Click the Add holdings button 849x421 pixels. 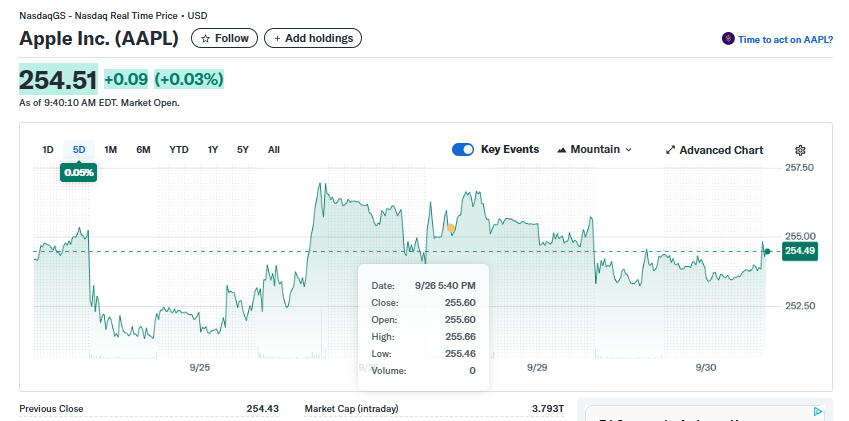(x=313, y=38)
